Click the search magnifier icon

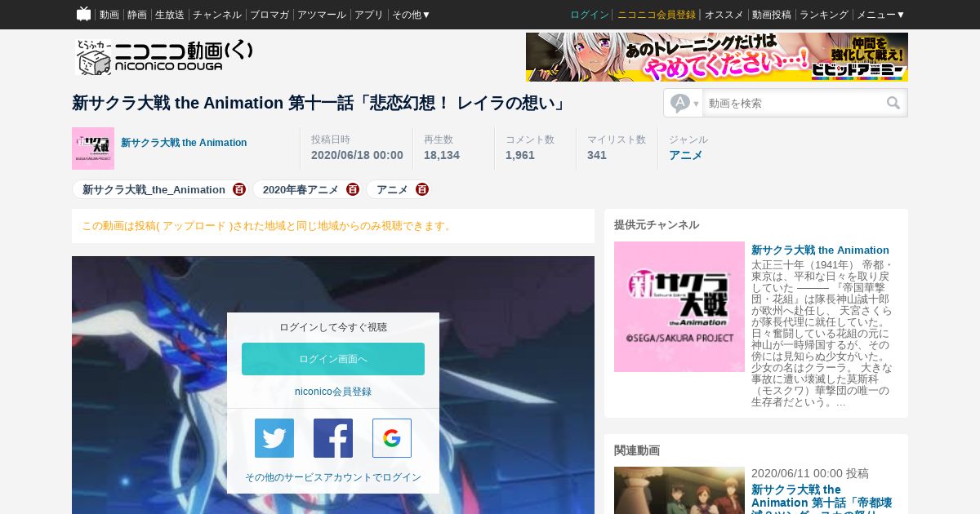click(893, 103)
